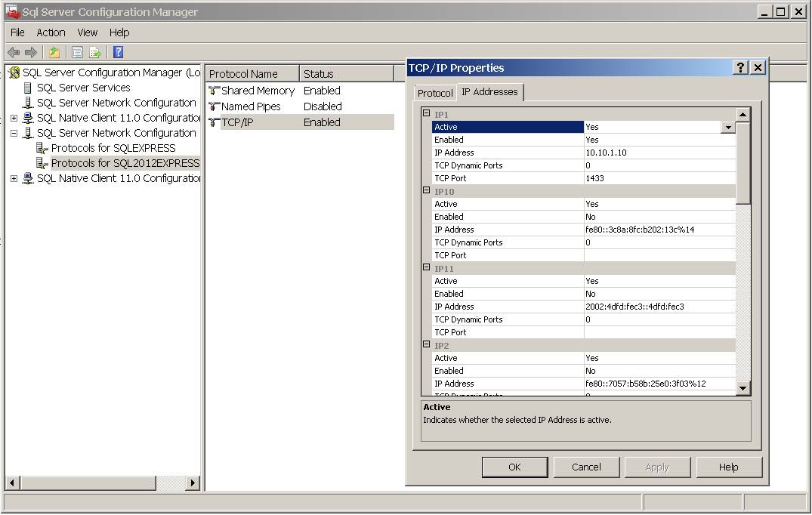Click the Status column header
Viewport: 812px width, 515px height.
(x=347, y=74)
